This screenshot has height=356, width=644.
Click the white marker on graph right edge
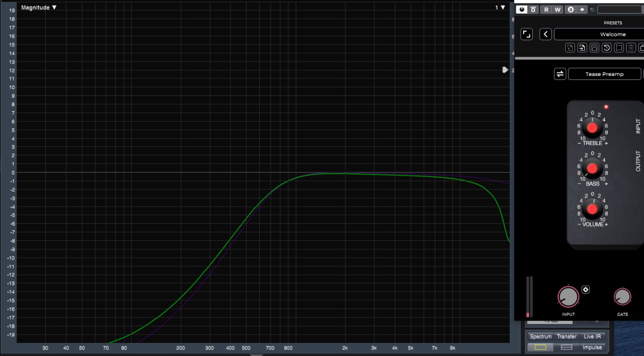[x=505, y=70]
